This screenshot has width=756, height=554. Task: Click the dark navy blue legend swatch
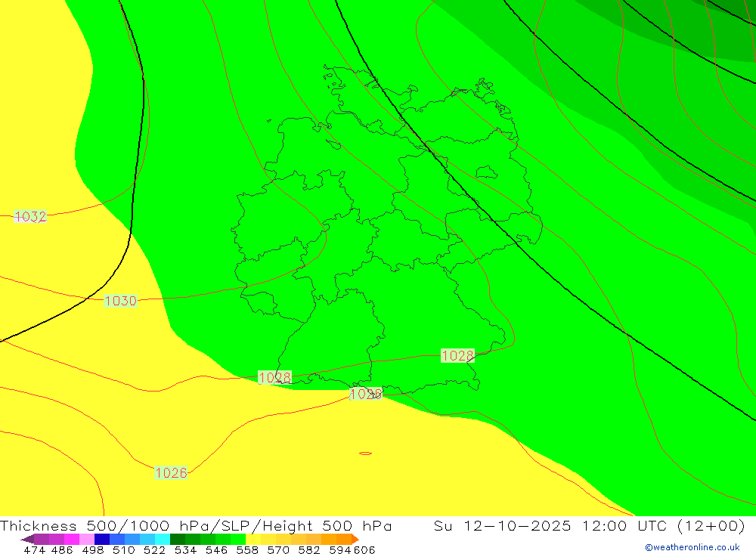102,539
